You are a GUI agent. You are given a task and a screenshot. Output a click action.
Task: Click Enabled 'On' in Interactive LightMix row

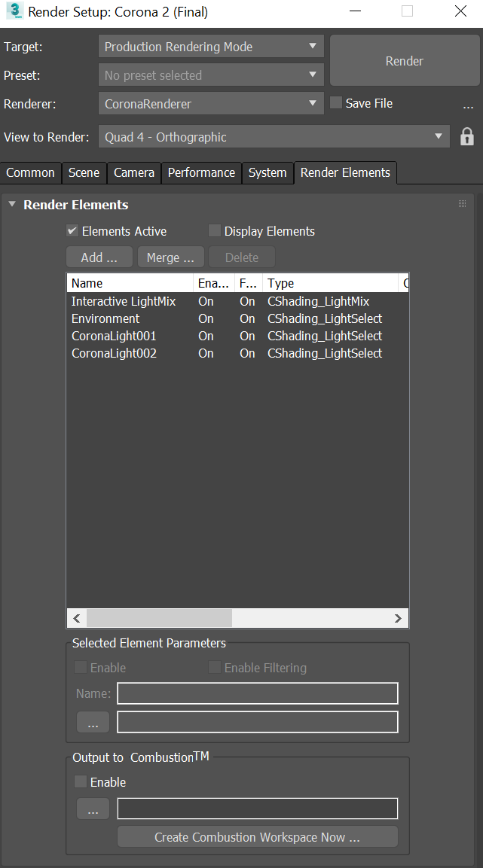click(206, 301)
